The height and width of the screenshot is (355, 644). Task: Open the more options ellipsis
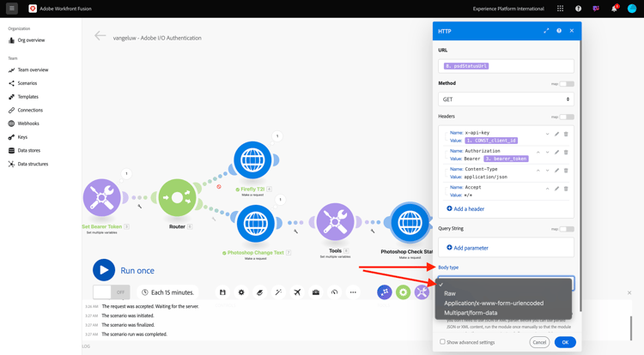[353, 292]
